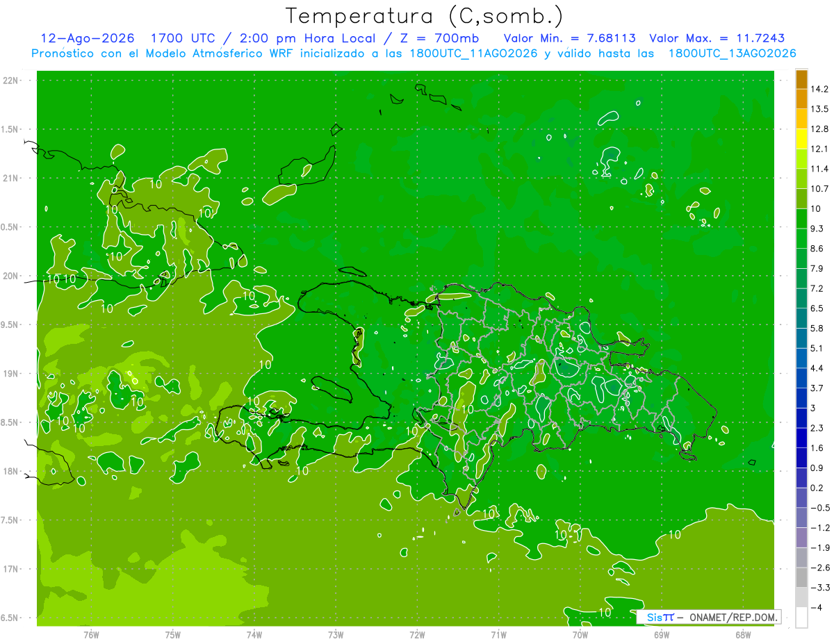Click the "74W" longitude label

click(x=254, y=634)
